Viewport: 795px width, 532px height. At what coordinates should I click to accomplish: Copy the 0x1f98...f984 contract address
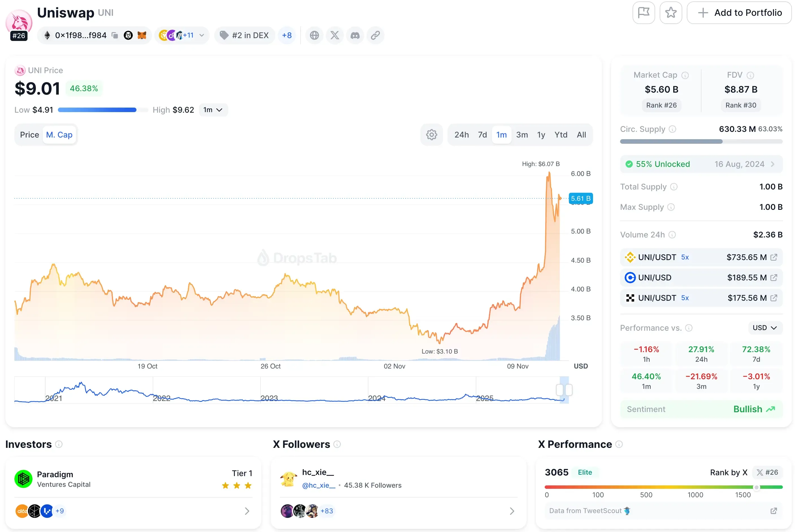(115, 35)
